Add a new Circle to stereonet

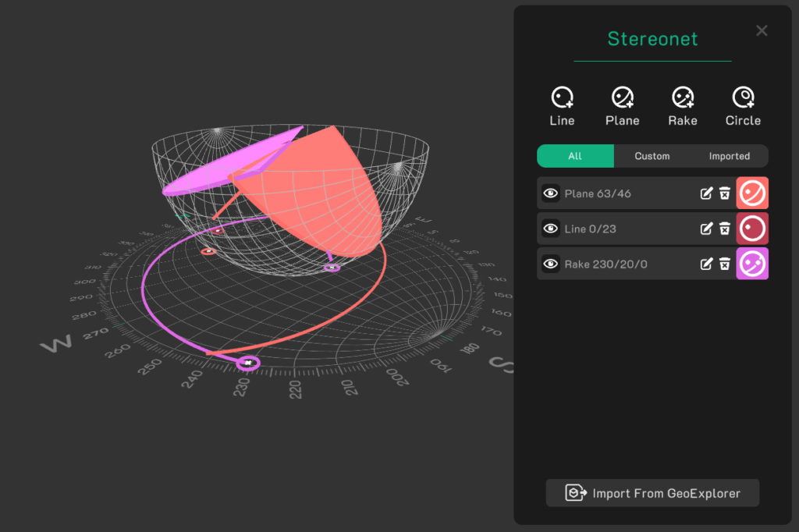tap(743, 106)
